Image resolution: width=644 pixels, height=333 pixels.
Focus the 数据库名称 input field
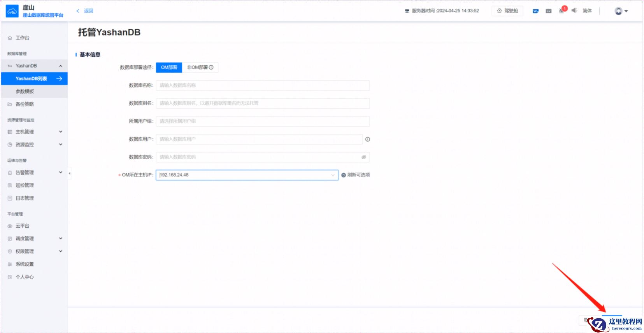pos(263,85)
